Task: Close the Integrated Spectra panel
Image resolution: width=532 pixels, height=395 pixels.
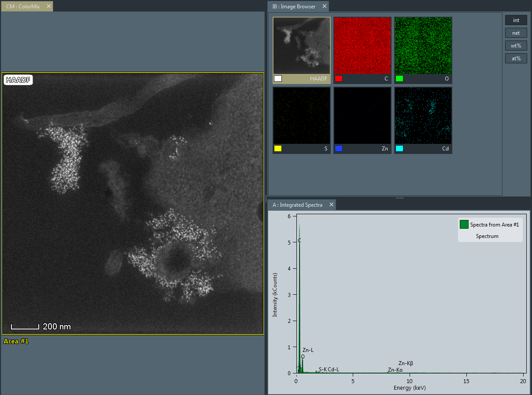Action: [331, 205]
